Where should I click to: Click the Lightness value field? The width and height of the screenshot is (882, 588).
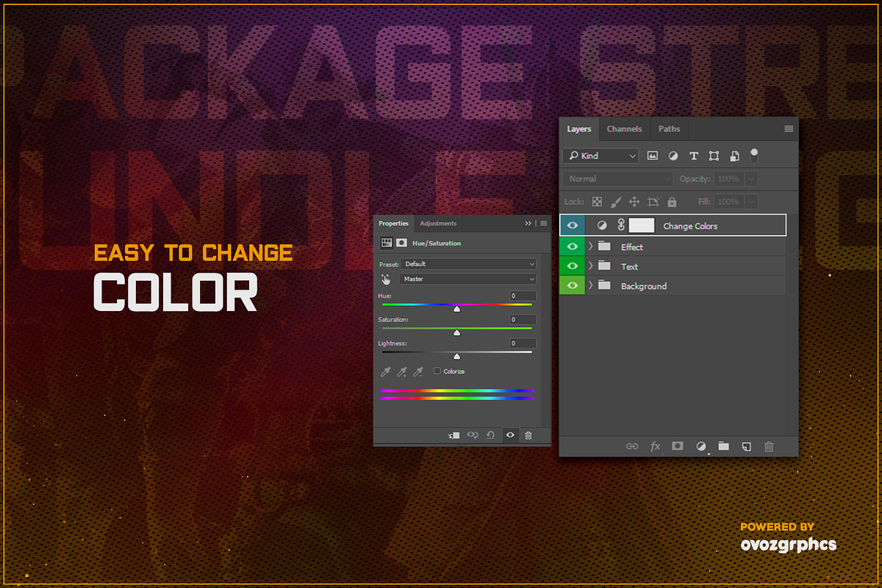523,343
